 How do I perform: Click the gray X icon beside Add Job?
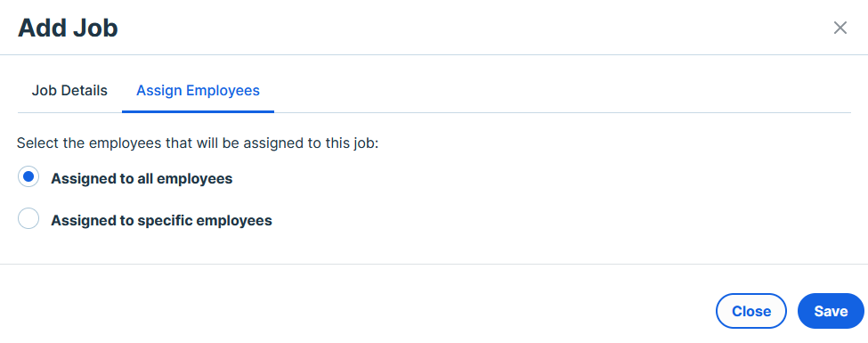840,28
